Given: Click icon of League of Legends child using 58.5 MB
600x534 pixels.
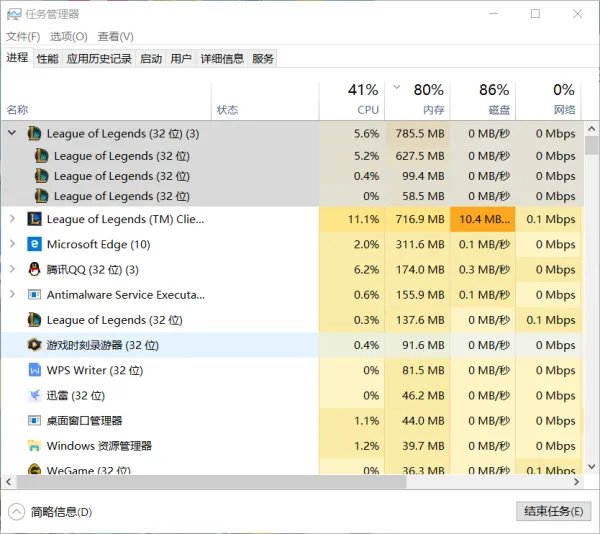Looking at the screenshot, I should [x=41, y=196].
